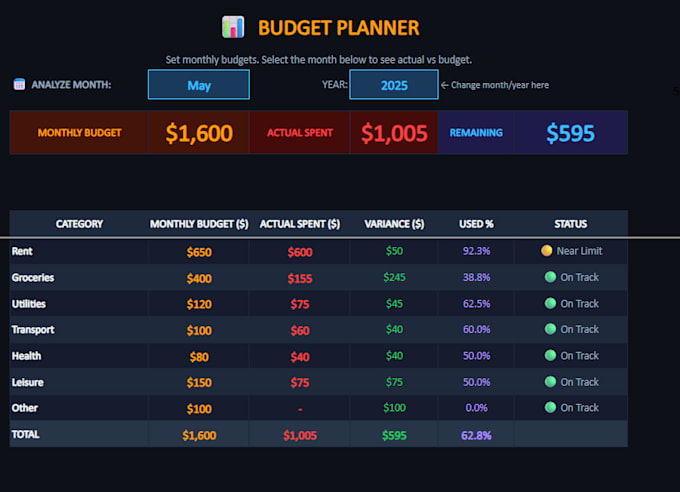Image resolution: width=680 pixels, height=492 pixels.
Task: Select the $1,600 summary budget value
Action: (199, 133)
